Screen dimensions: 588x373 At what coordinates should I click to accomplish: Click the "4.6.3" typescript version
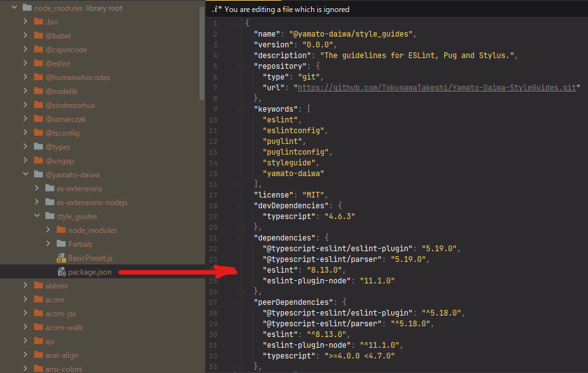[340, 216]
